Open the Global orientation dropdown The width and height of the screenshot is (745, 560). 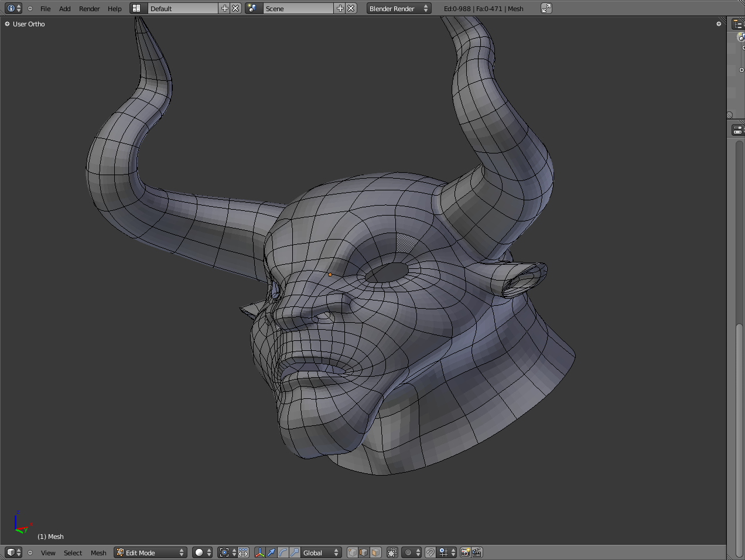pyautogui.click(x=321, y=552)
